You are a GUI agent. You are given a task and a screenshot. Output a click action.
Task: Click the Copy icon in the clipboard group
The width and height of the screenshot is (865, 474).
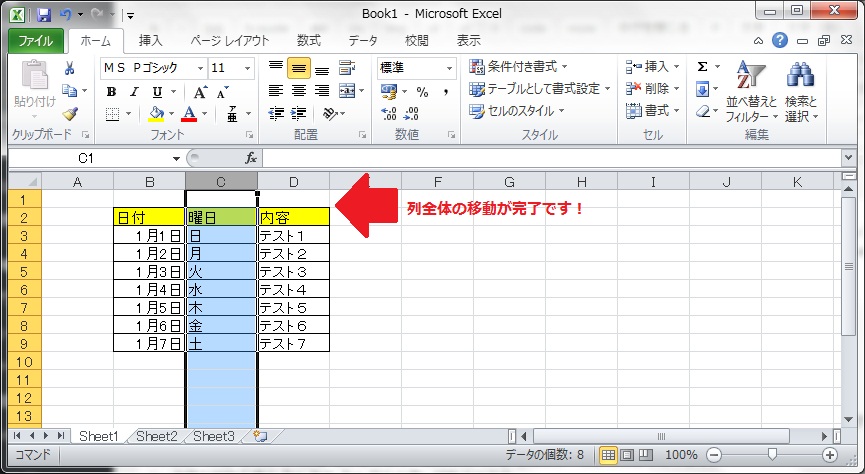70,90
